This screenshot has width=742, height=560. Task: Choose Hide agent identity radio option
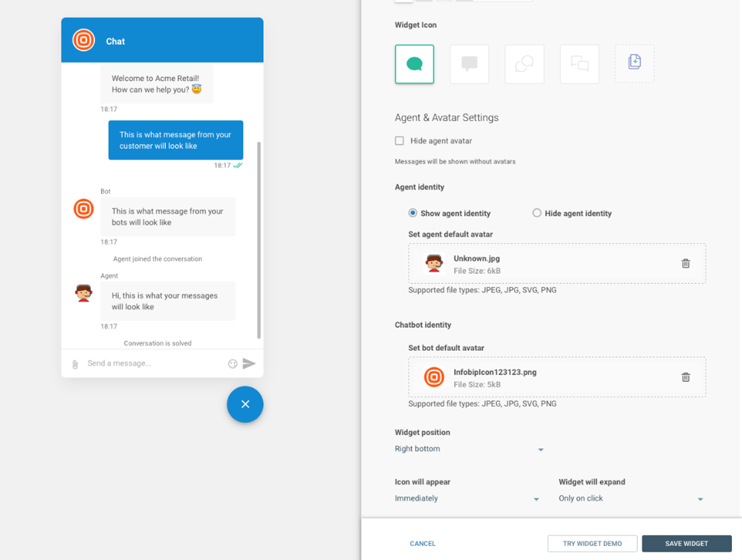(x=537, y=213)
